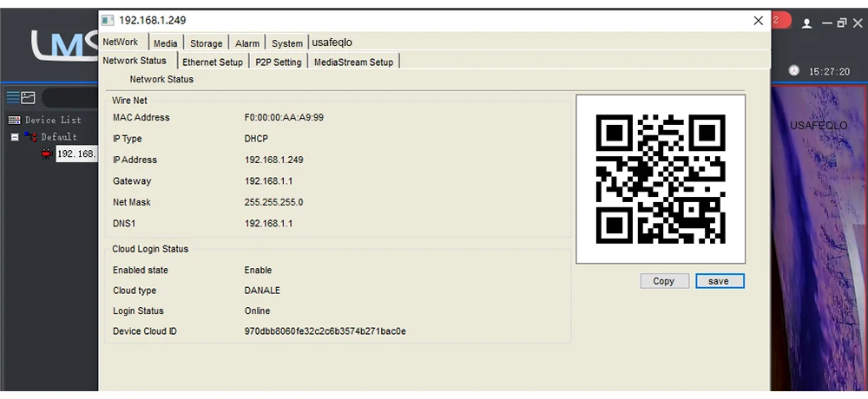Screen dimensions: 868x399
Task: Switch to the Media tab
Action: pos(166,43)
